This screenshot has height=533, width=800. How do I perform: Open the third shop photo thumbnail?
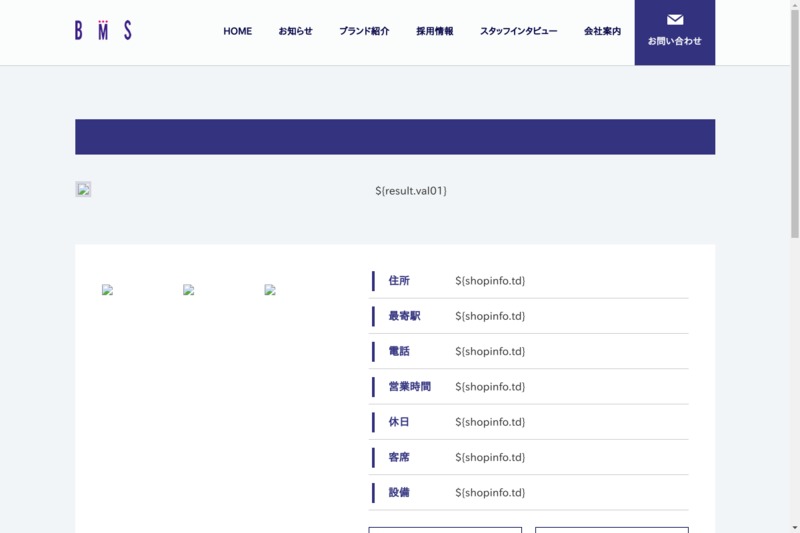tap(270, 290)
